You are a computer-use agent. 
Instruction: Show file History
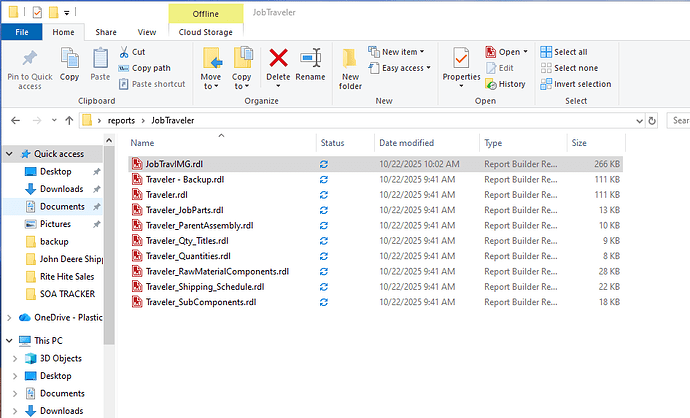pos(506,84)
